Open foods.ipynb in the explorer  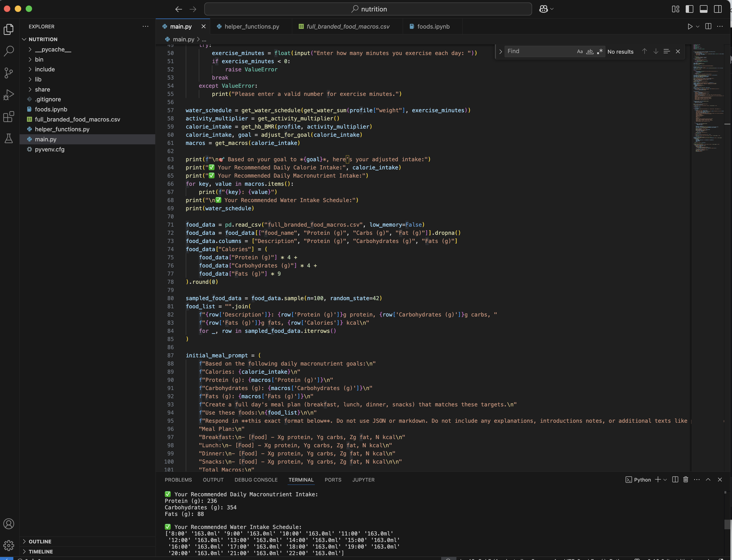pos(51,109)
